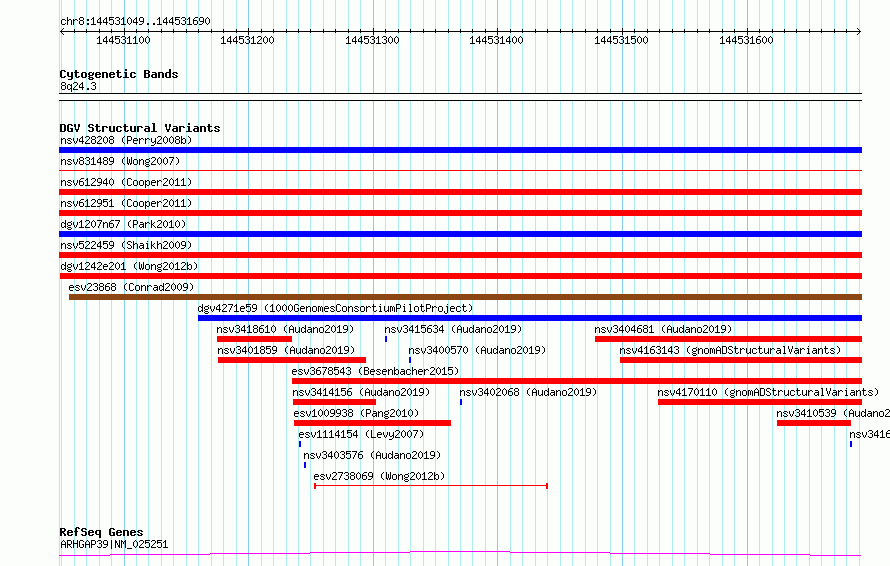Click the nsv3402068 (Audano2019) label
Screen dimensions: 890x566
528,392
